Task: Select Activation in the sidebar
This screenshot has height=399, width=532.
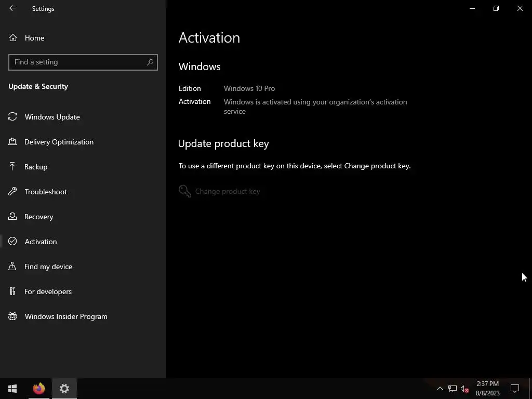Action: coord(83,242)
